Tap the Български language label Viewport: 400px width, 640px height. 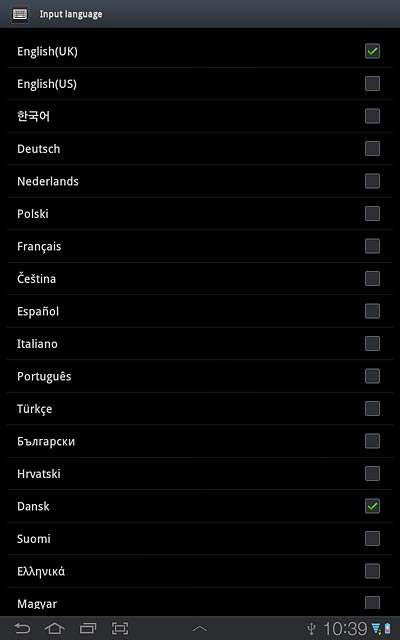46,442
